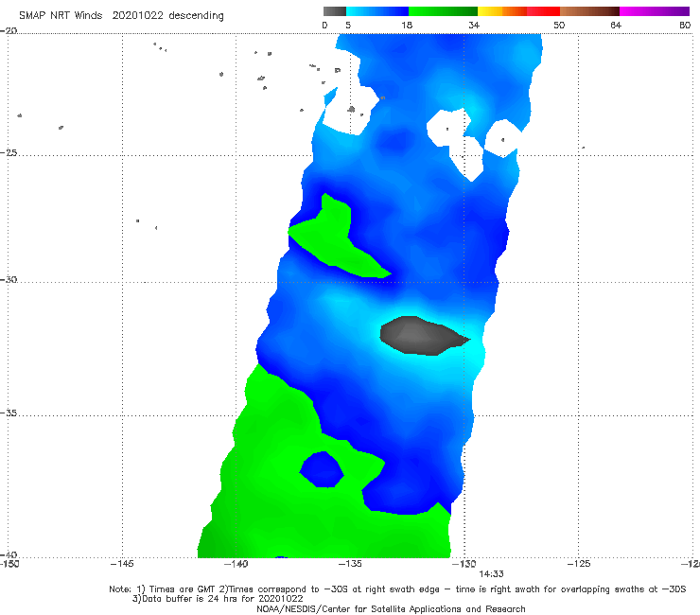Click the longitude label -125
700x615 pixels.
point(579,564)
